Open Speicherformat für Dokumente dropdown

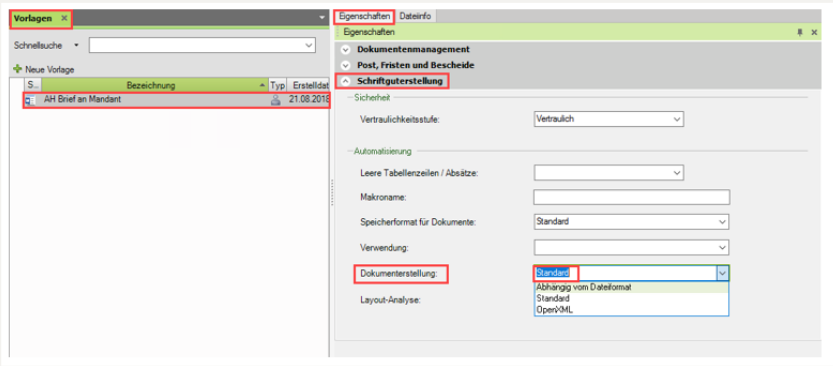tap(722, 222)
